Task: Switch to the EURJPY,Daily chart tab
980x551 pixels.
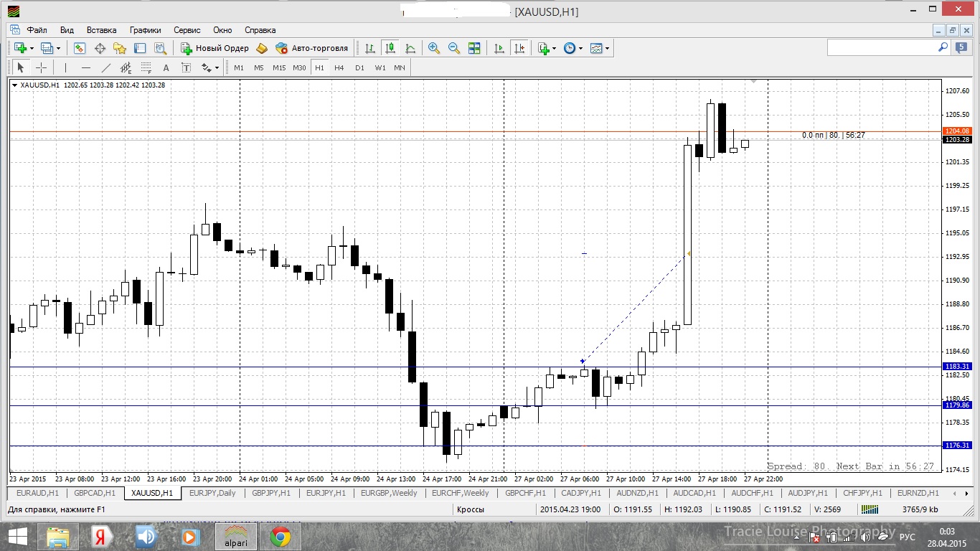Action: (x=212, y=493)
